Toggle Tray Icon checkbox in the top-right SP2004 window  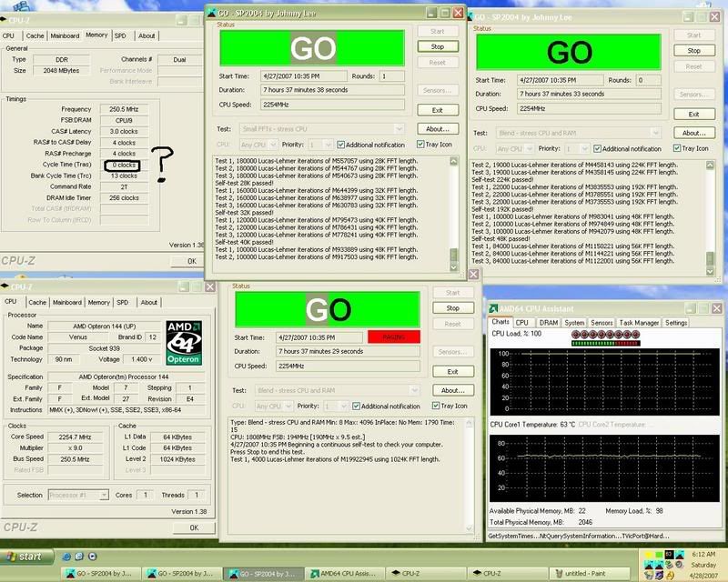tap(677, 148)
